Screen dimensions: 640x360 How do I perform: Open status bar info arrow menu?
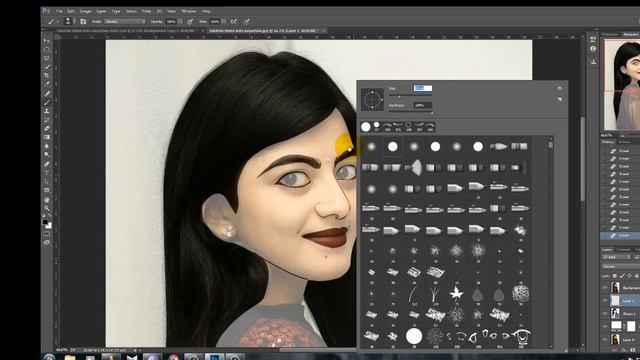click(x=135, y=350)
